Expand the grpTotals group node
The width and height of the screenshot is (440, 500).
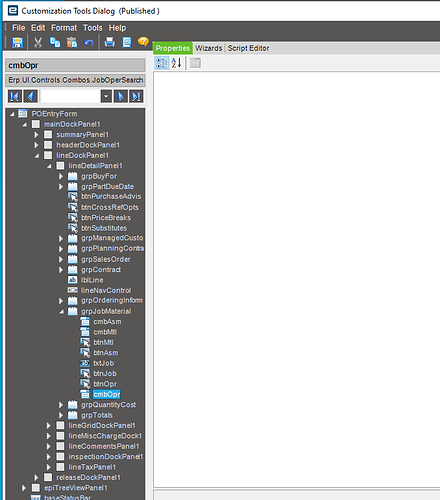61,415
